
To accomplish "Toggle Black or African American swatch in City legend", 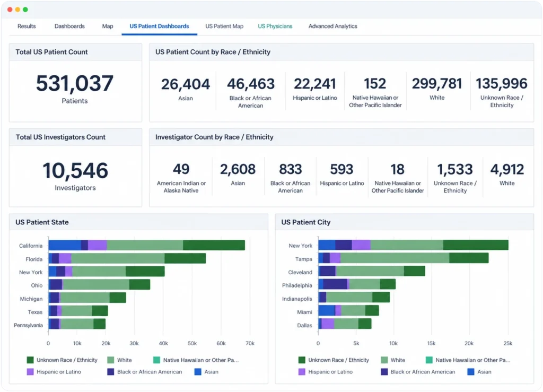I will [x=384, y=372].
